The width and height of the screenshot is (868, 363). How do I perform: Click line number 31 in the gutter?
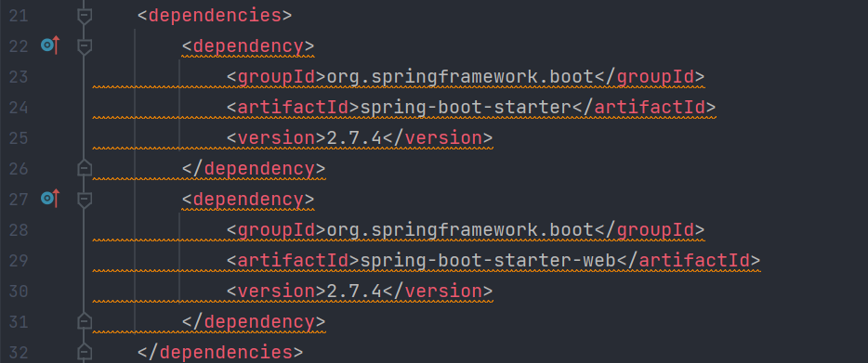[19, 321]
